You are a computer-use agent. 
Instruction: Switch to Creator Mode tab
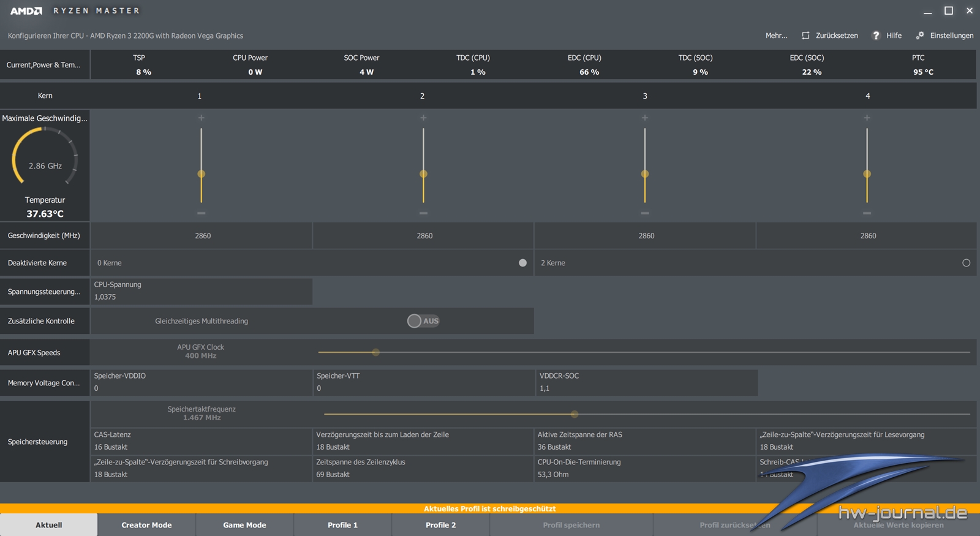(146, 525)
